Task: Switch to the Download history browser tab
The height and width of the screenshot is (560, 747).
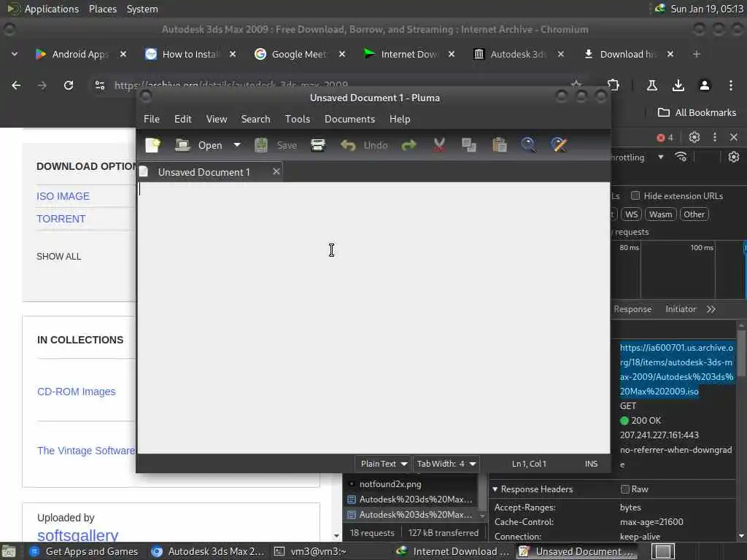Action: [628, 54]
